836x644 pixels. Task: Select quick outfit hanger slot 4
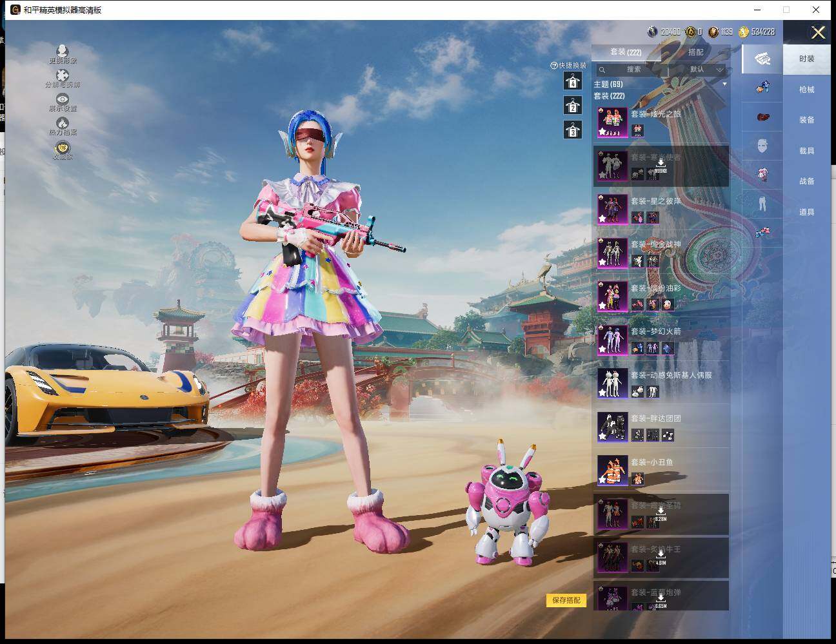click(572, 81)
